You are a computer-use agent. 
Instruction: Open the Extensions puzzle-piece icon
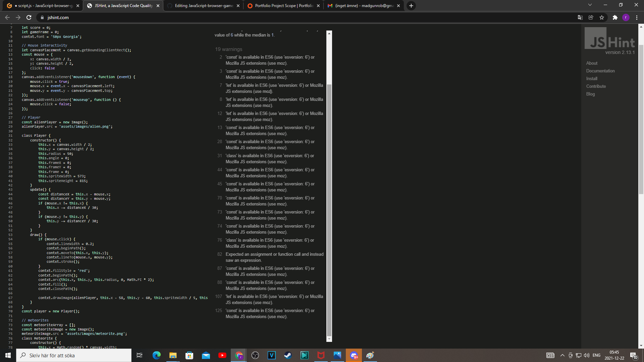point(615,17)
